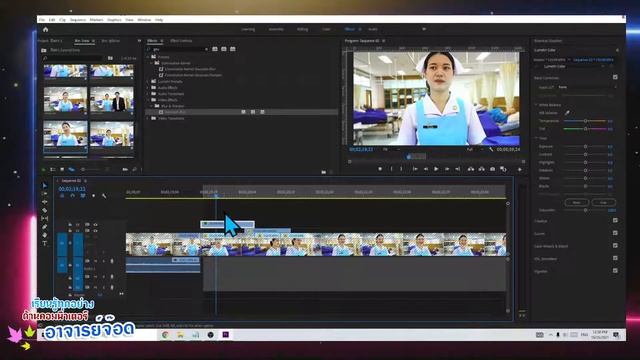Switch to the Effect Controls tab
This screenshot has height=360, width=640.
(x=181, y=41)
